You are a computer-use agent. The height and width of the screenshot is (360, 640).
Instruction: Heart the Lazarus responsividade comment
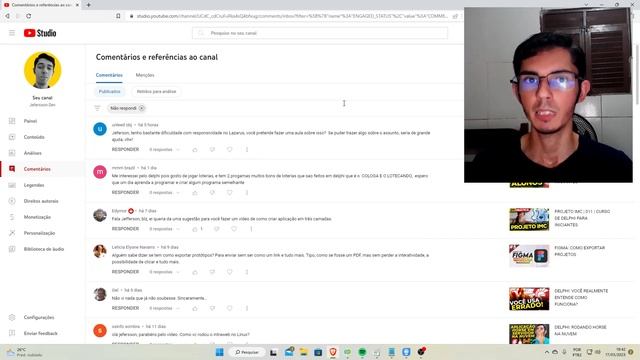pos(229,150)
